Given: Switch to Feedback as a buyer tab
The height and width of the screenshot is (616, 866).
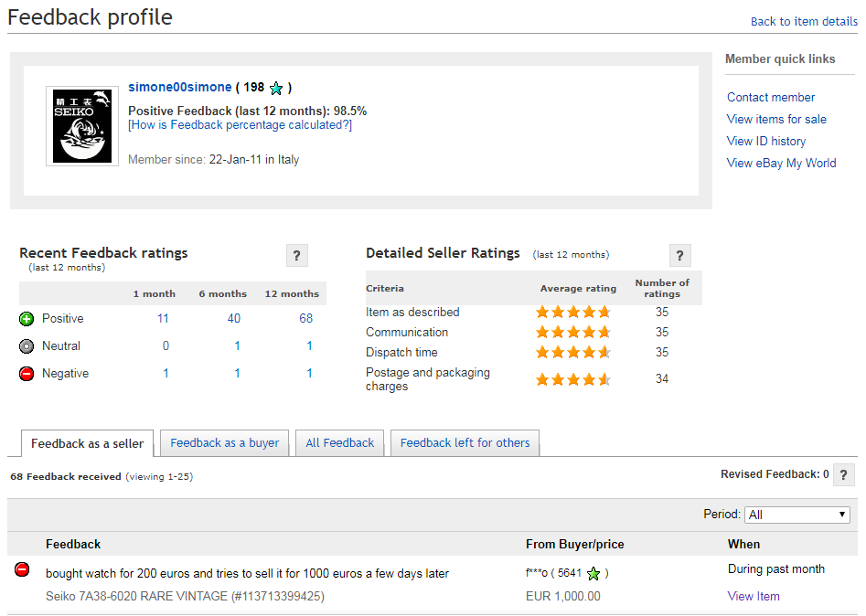Looking at the screenshot, I should click(x=225, y=443).
